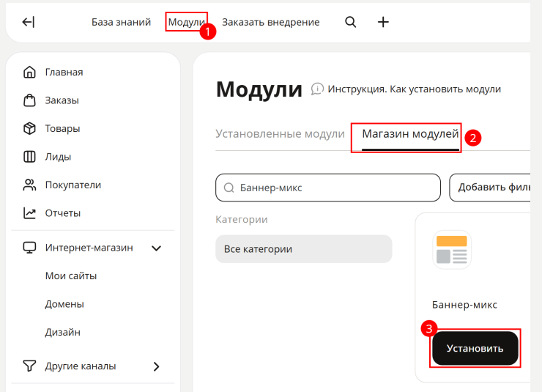The image size is (542, 392).
Task: Go to Главная in sidebar
Action: coord(64,73)
